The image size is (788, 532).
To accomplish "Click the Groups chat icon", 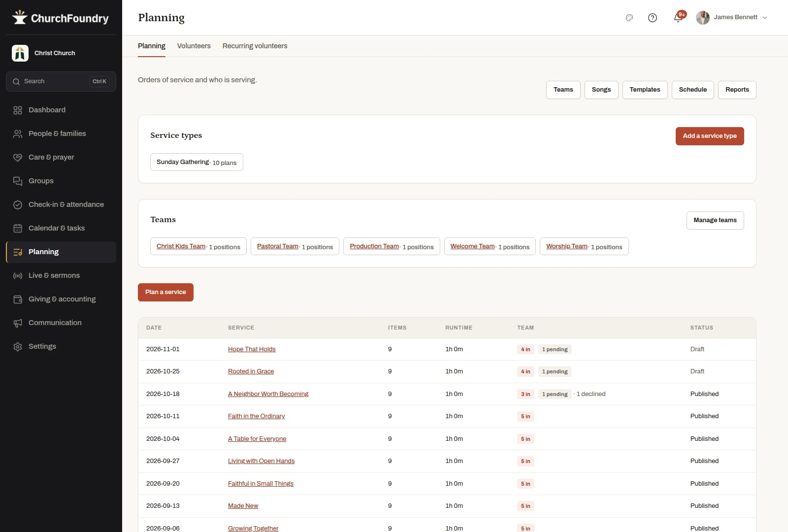I will pos(18,181).
